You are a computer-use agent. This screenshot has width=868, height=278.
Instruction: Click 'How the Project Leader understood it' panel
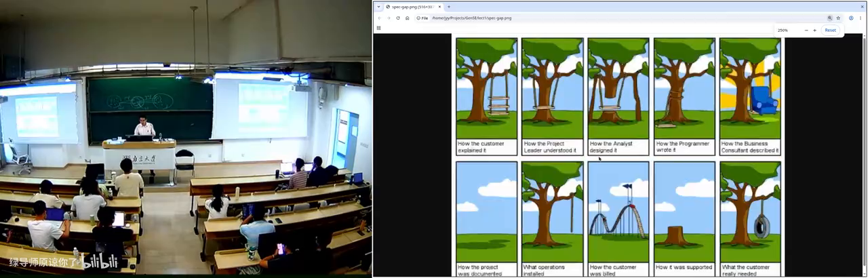tap(552, 96)
